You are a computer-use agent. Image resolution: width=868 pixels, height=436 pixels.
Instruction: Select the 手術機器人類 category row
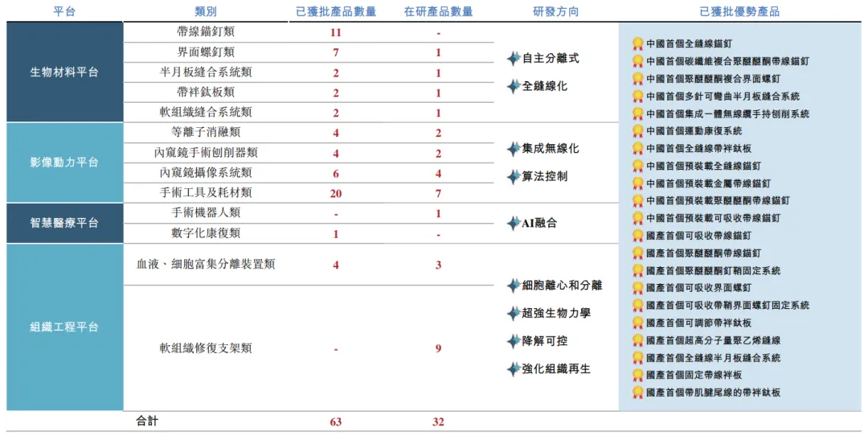206,213
